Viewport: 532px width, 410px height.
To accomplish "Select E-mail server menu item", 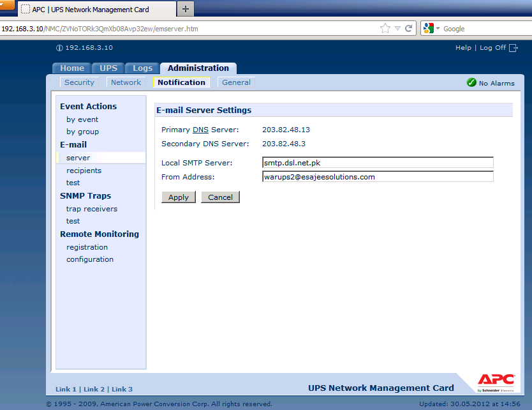I will [101, 158].
